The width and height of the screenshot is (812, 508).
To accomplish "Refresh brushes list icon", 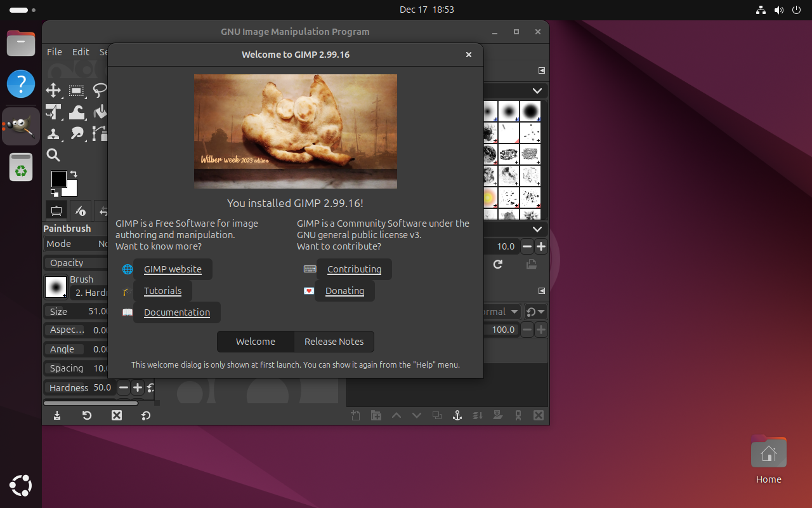I will pyautogui.click(x=498, y=264).
